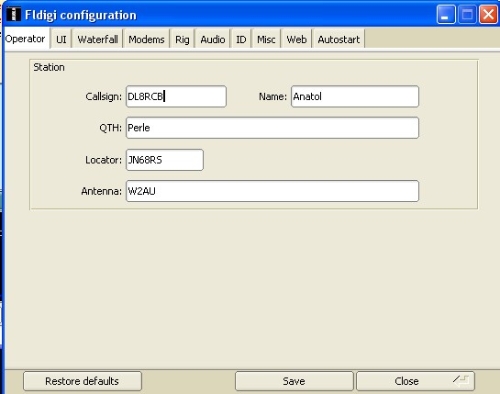500x394 pixels.
Task: Click the 'Callsign:' label
Action: [104, 97]
